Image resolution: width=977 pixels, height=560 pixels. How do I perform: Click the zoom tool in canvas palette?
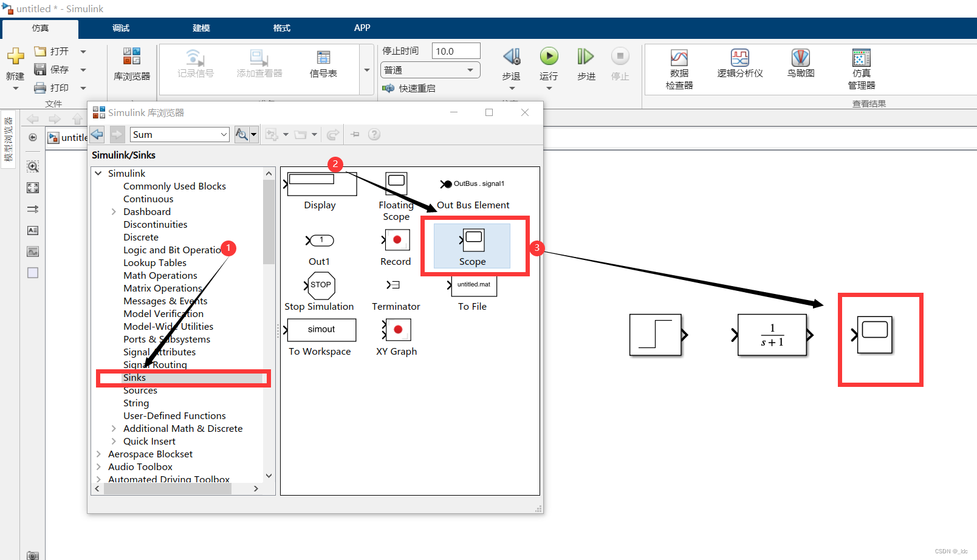[x=33, y=166]
